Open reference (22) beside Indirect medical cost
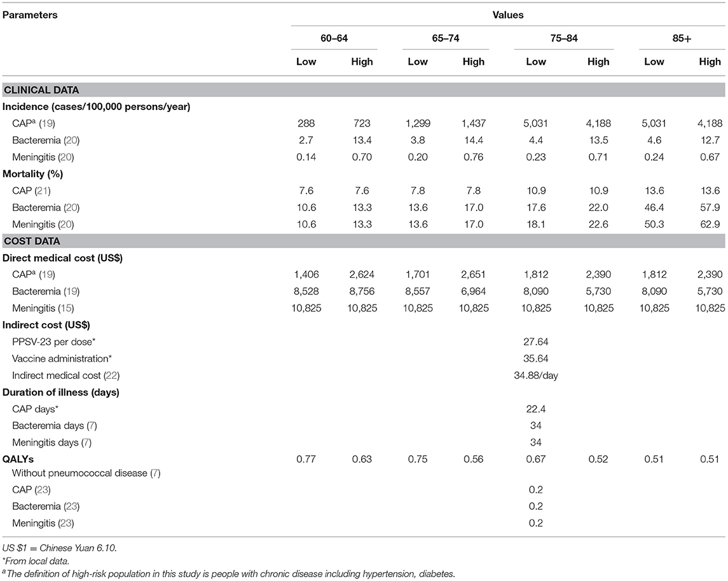Screen dimensions: 728x581 (111, 376)
